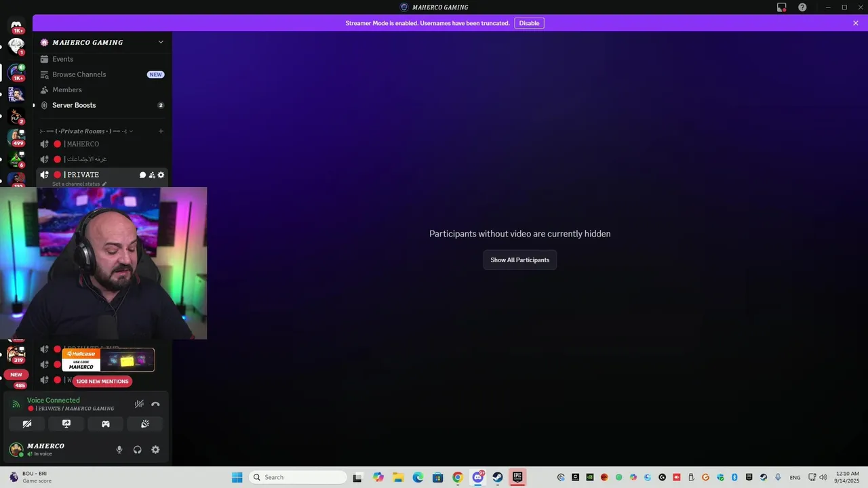Share your screen in voice panel
This screenshot has height=488, width=868.
click(66, 424)
